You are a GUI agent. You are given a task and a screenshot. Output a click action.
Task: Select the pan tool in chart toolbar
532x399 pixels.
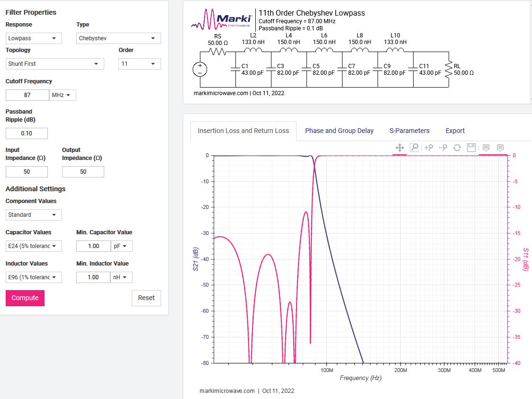coord(400,148)
